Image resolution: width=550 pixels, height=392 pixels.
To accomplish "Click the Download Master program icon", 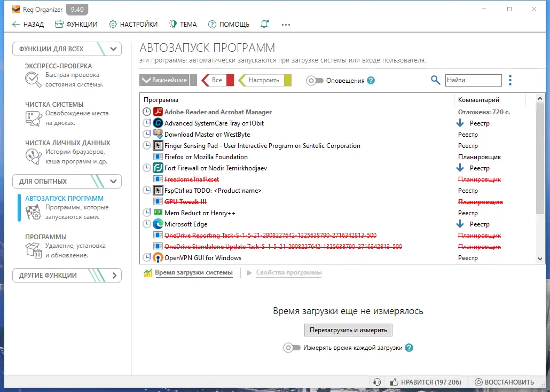I will tap(158, 135).
